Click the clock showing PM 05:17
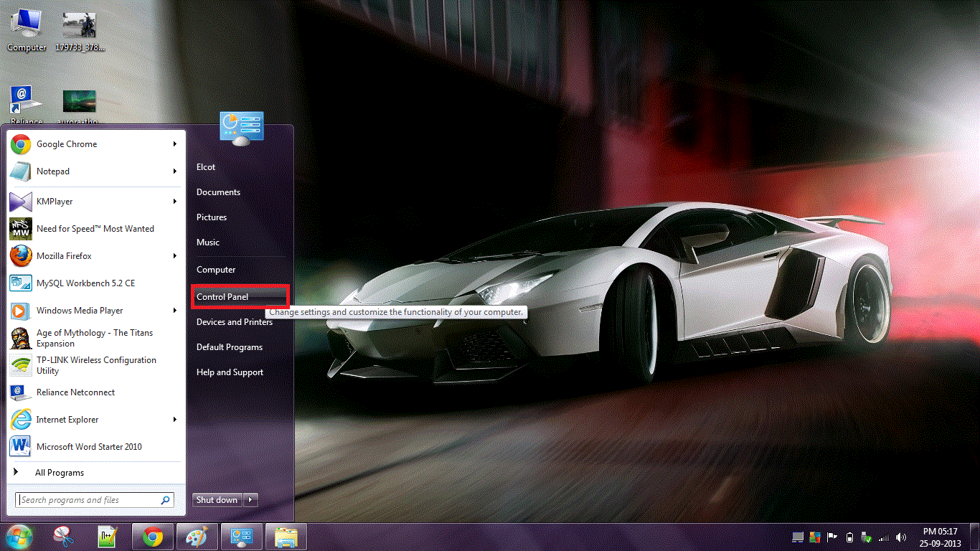Image resolution: width=980 pixels, height=551 pixels. point(941,537)
